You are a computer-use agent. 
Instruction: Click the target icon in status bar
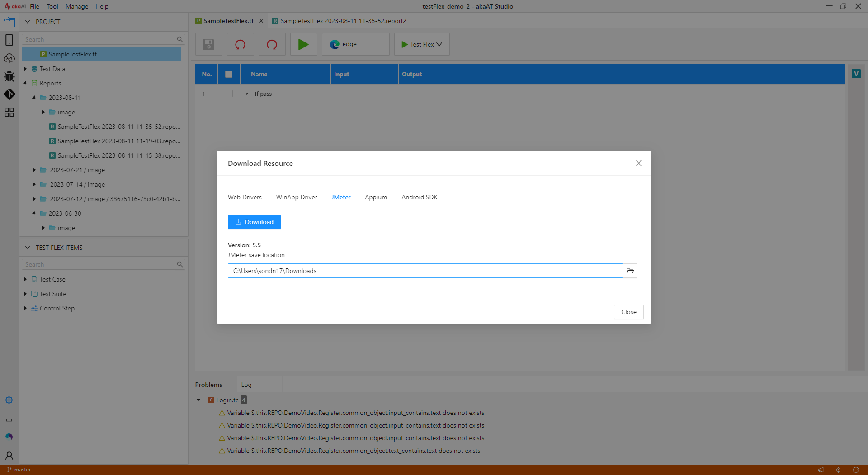[x=838, y=470]
